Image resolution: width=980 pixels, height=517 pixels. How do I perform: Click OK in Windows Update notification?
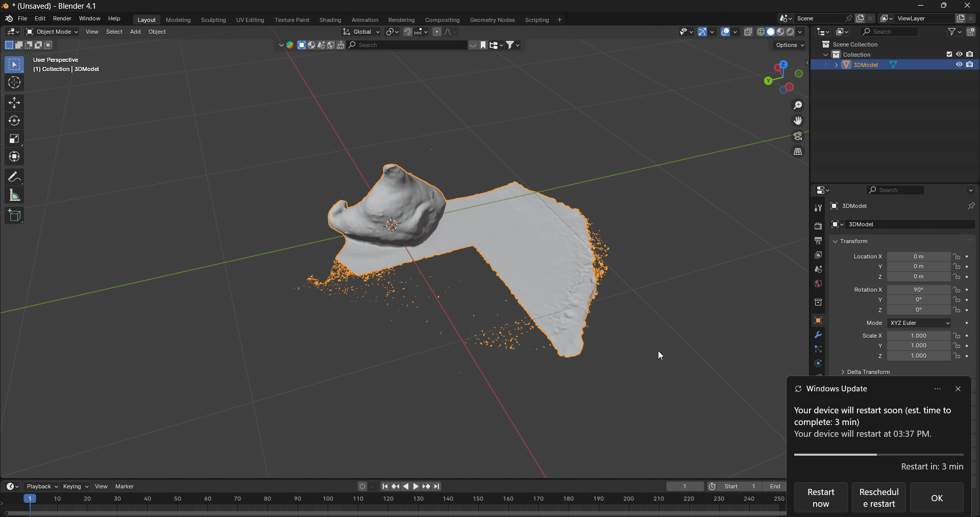pos(937,498)
